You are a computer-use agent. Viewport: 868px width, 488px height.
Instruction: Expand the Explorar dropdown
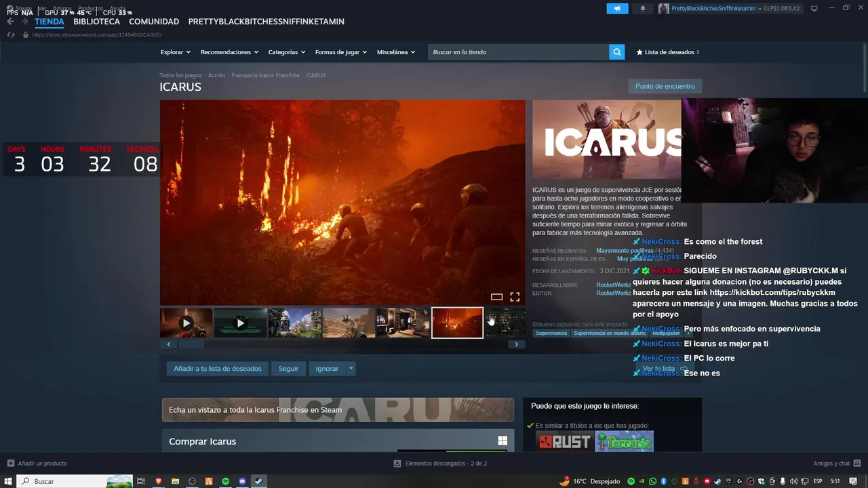pyautogui.click(x=175, y=52)
